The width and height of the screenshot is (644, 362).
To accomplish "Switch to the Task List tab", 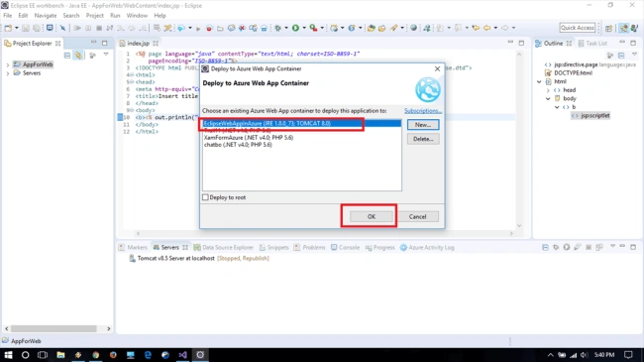I will click(592, 44).
